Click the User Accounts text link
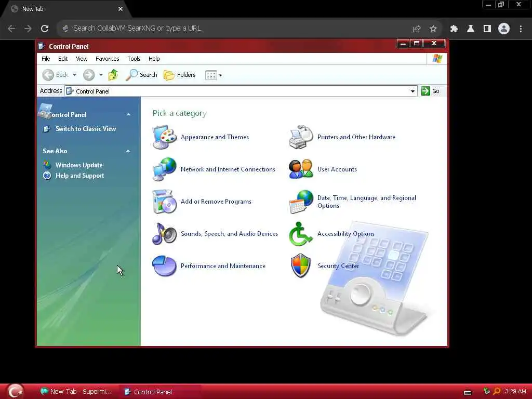 coord(337,169)
